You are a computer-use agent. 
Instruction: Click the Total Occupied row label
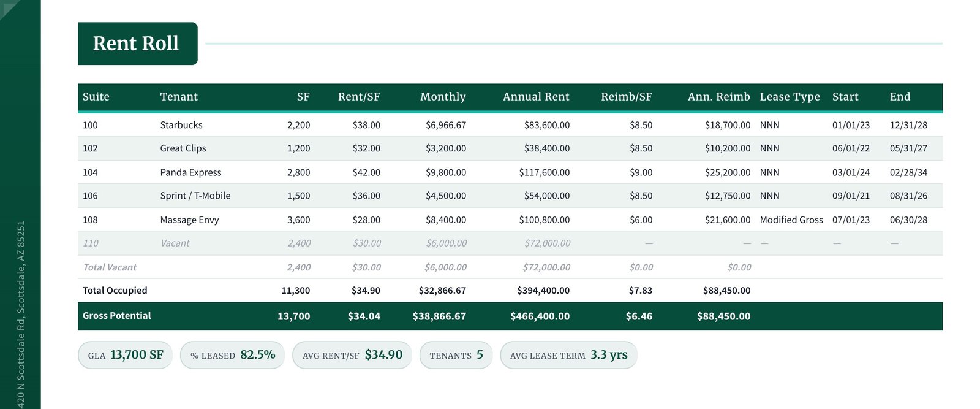click(x=115, y=291)
